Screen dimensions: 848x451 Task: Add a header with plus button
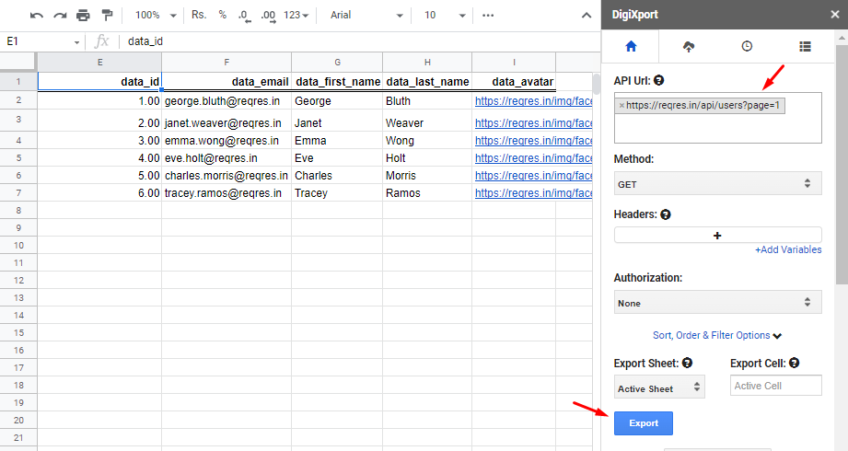(x=717, y=235)
